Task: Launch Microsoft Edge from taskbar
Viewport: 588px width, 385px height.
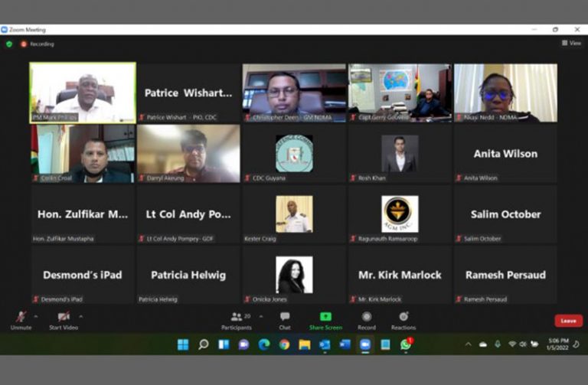Action: (264, 344)
